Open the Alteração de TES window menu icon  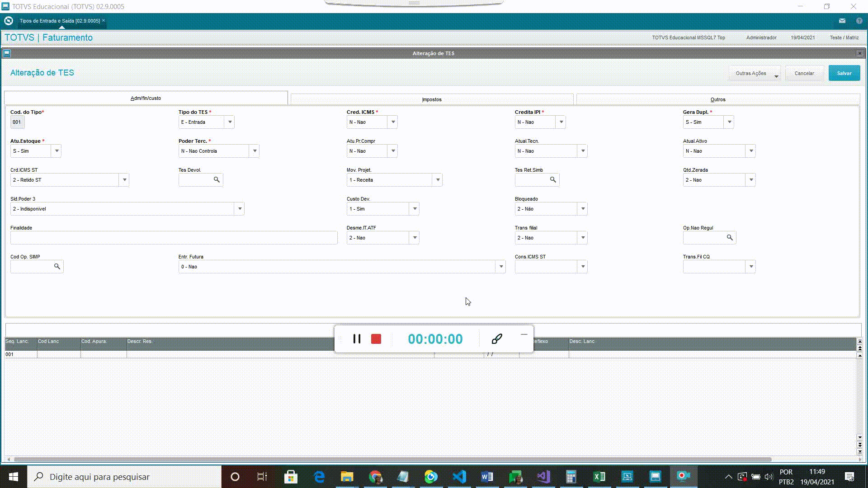click(7, 53)
